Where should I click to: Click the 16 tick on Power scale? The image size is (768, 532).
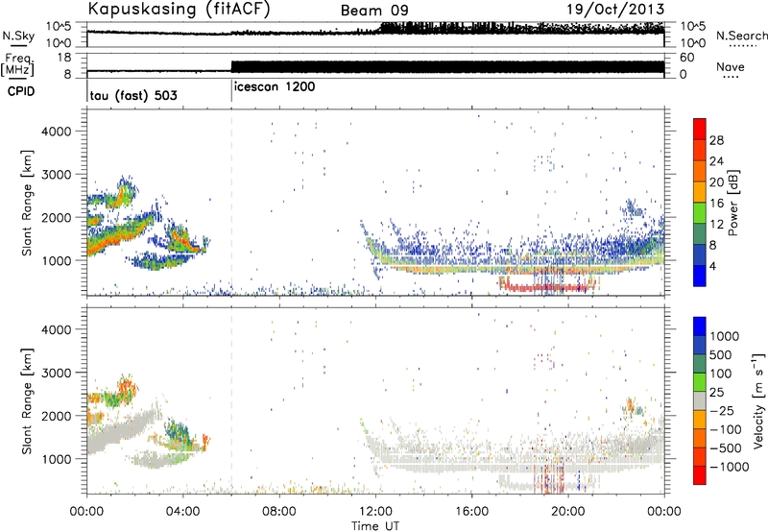tap(716, 204)
